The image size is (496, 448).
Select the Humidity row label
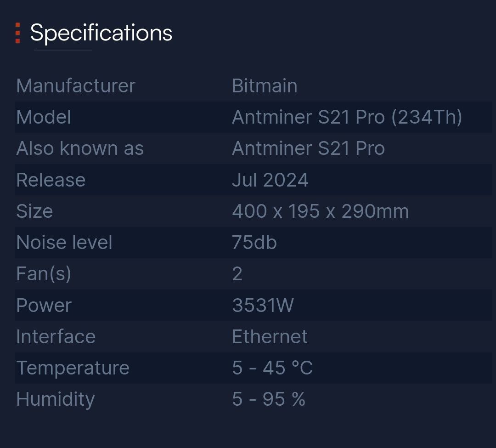click(x=56, y=399)
